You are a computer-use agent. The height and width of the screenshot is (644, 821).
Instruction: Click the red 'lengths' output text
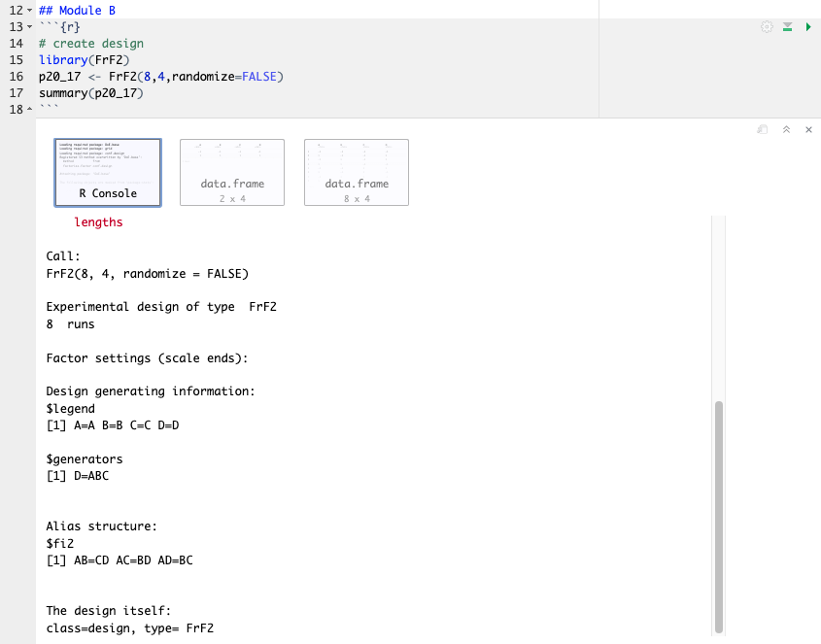coord(98,222)
